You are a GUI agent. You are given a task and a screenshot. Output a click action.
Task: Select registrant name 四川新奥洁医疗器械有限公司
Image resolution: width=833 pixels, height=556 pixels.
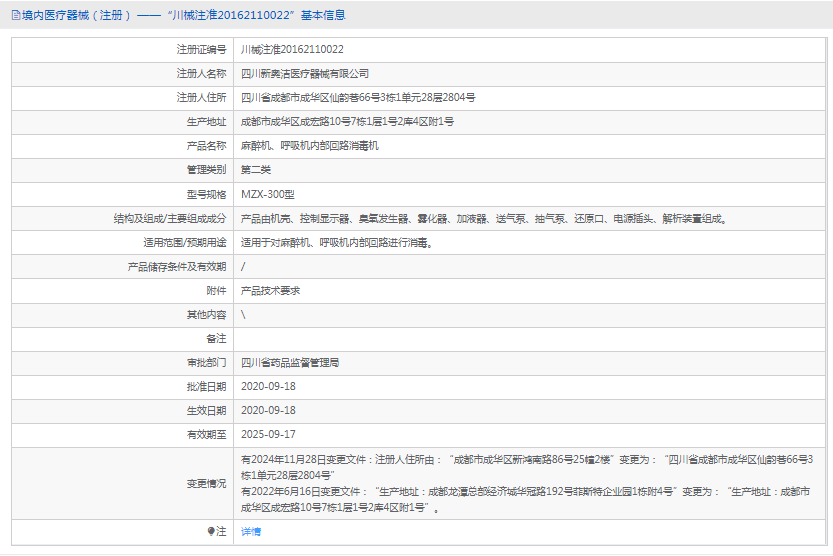click(x=305, y=74)
